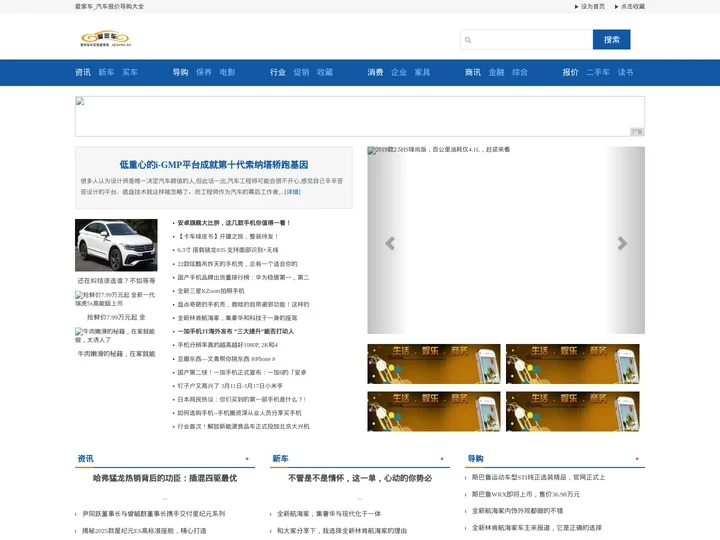Screen dimensions: 720x540
Task: Open article 全新林肯航海家，集豪华和科技
Action: 237,318
